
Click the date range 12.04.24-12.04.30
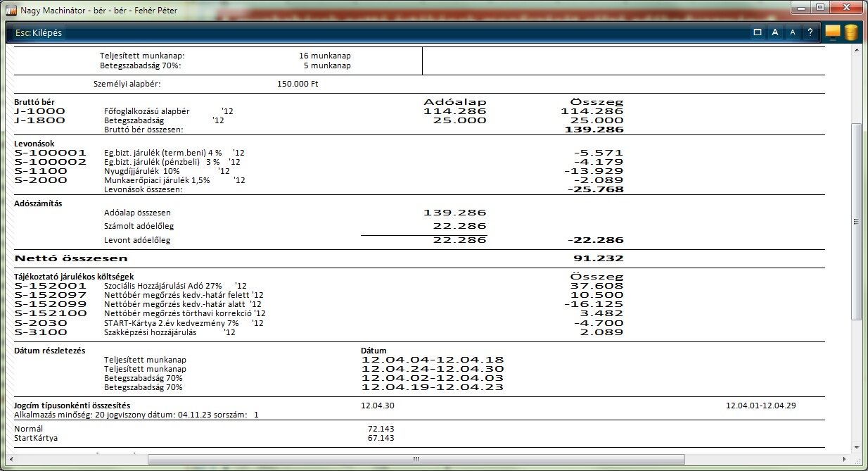click(x=433, y=369)
